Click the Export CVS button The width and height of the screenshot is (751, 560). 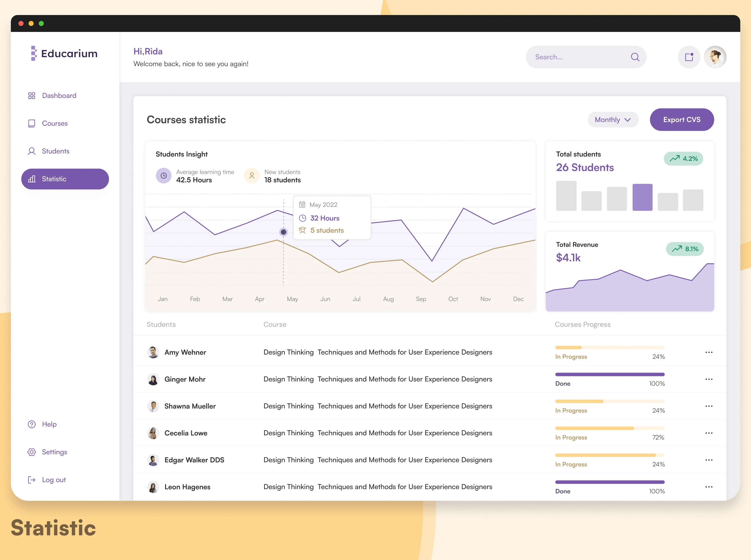click(682, 120)
